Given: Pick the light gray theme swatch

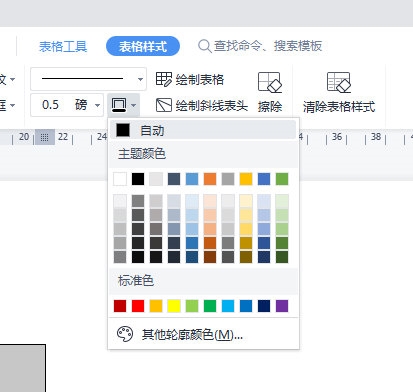Looking at the screenshot, I should 156,179.
